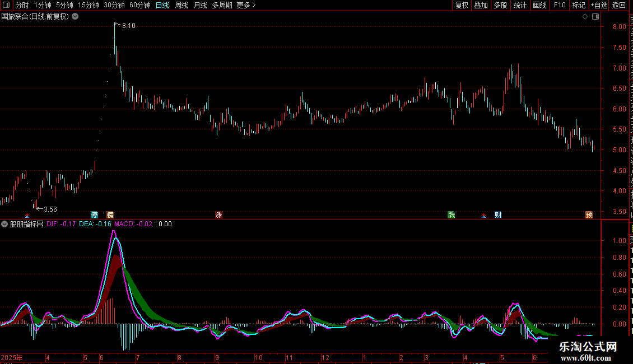Click the 1.00 indicator axis label
The height and width of the screenshot is (364, 633).
point(619,240)
